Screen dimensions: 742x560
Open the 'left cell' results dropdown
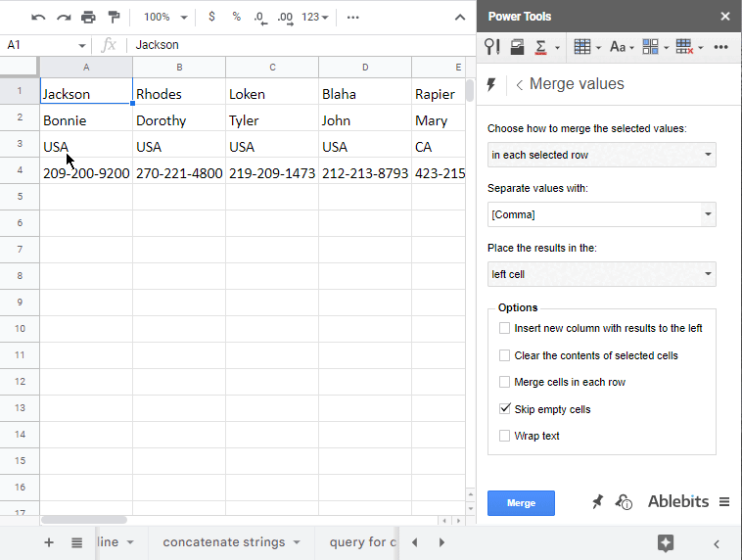[601, 274]
